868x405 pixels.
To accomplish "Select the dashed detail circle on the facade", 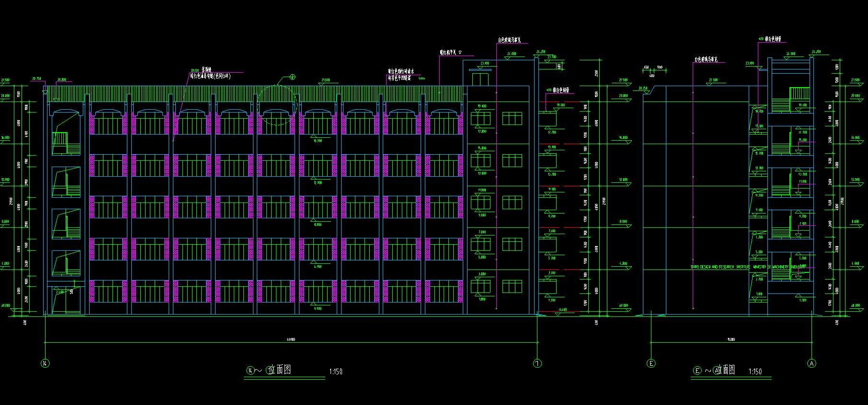I will click(278, 105).
